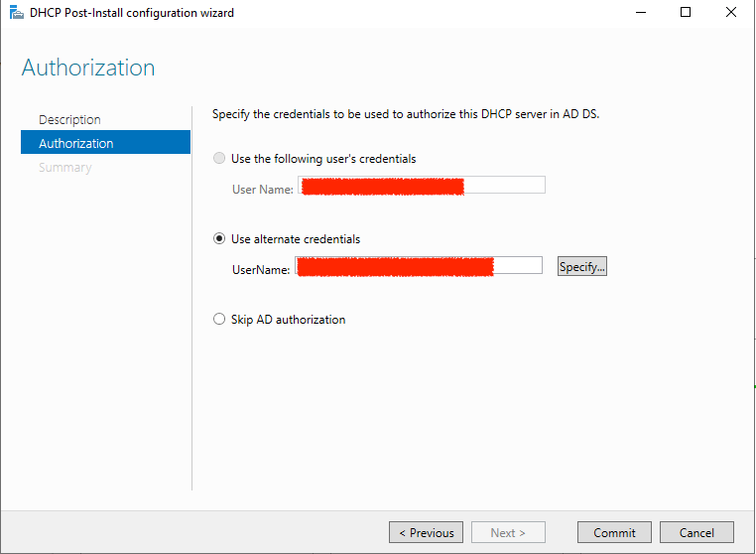Click the window title text in title bar
This screenshot has height=554, width=756.
tap(132, 13)
